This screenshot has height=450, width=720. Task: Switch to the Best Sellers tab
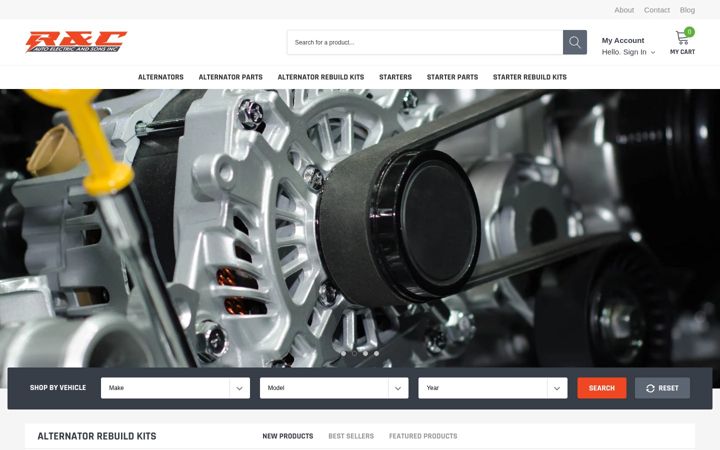click(x=351, y=436)
